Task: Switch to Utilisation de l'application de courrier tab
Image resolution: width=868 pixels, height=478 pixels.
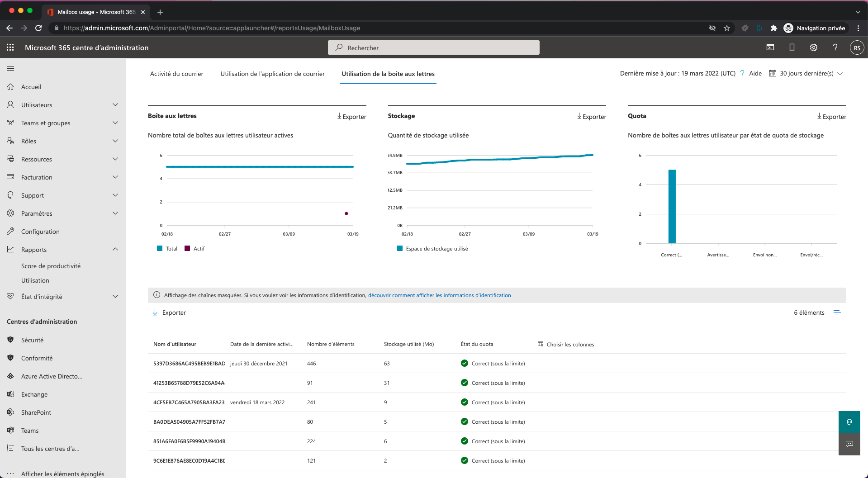Action: point(272,74)
